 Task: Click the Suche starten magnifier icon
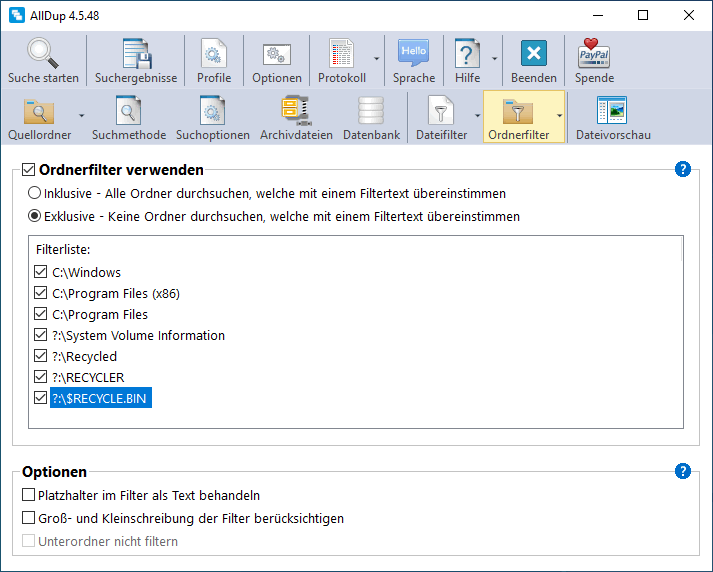click(43, 53)
